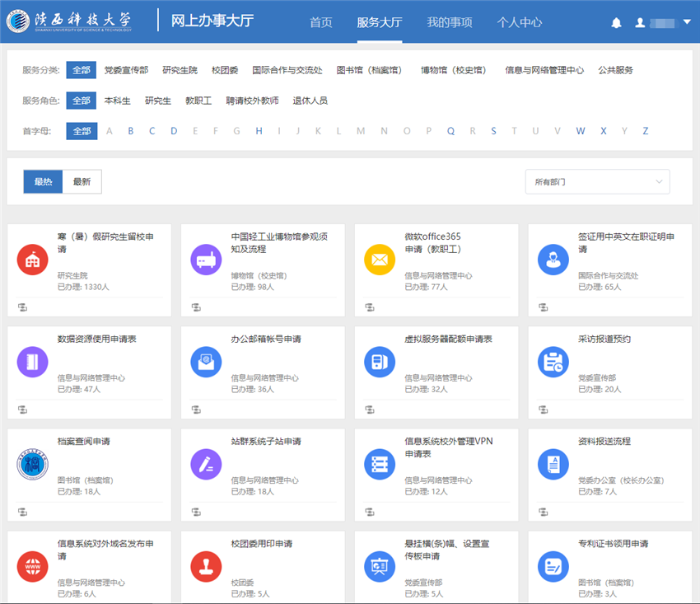Image resolution: width=700 pixels, height=604 pixels.
Task: Switch to the 我的事项 tab
Action: click(450, 22)
